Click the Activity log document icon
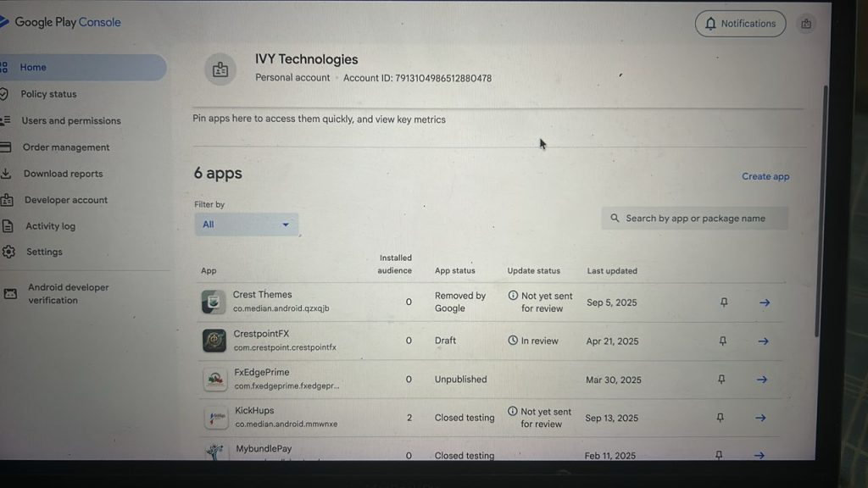Image resolution: width=868 pixels, height=488 pixels. (x=7, y=225)
